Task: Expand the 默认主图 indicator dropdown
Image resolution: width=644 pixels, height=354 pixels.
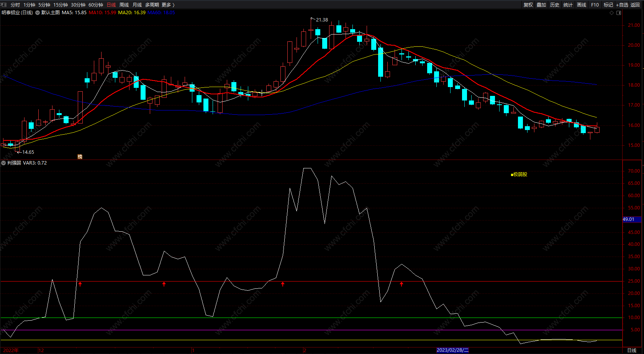Action: pos(38,13)
